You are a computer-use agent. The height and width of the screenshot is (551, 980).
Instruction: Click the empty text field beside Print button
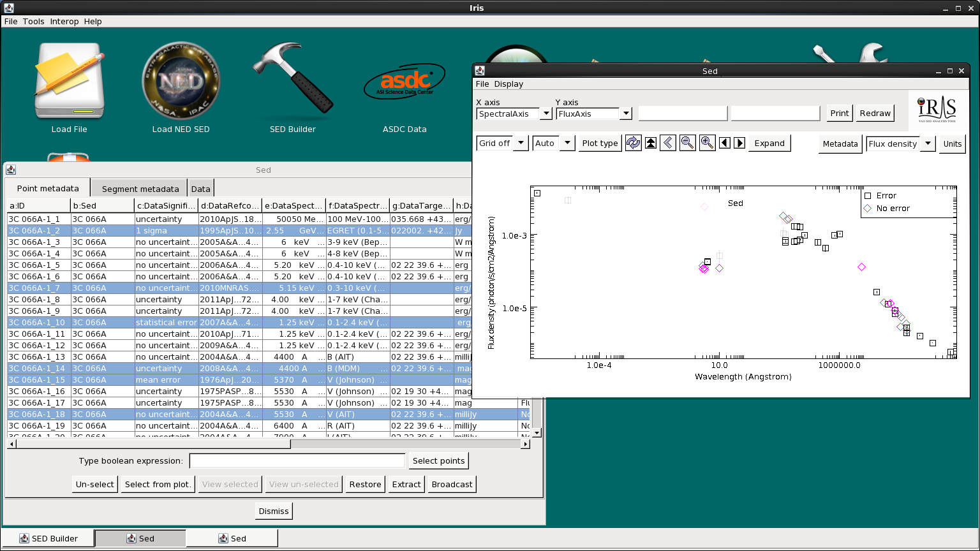coord(775,113)
